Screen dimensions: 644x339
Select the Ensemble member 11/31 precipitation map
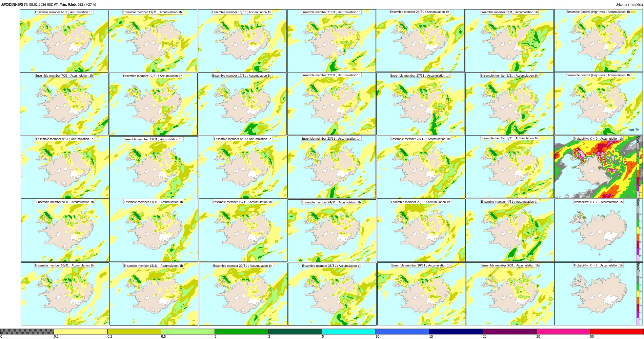pyautogui.click(x=153, y=41)
